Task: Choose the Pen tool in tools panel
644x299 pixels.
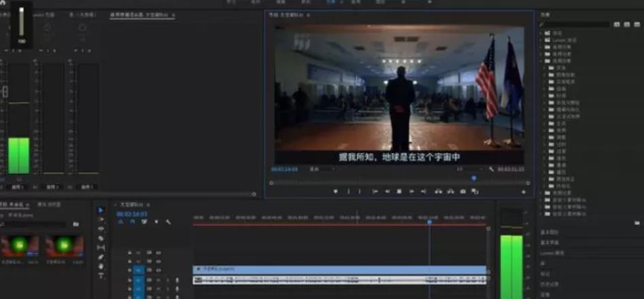Action: tap(101, 257)
